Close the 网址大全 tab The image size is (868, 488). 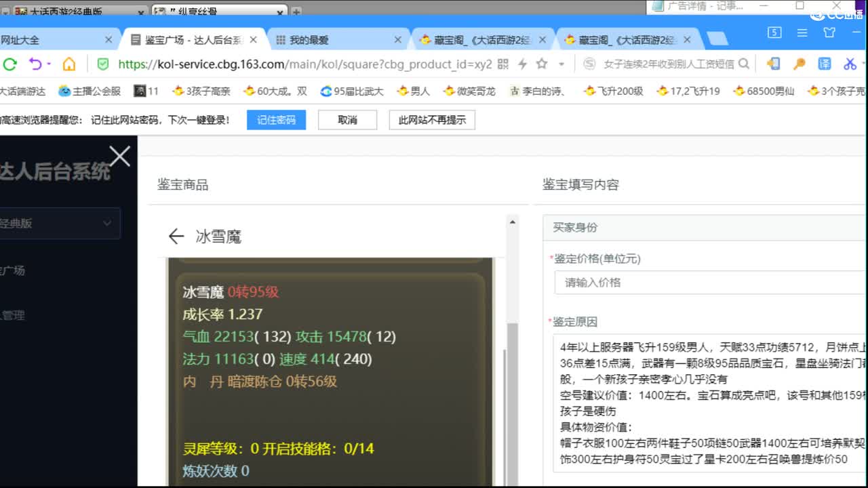pyautogui.click(x=108, y=40)
